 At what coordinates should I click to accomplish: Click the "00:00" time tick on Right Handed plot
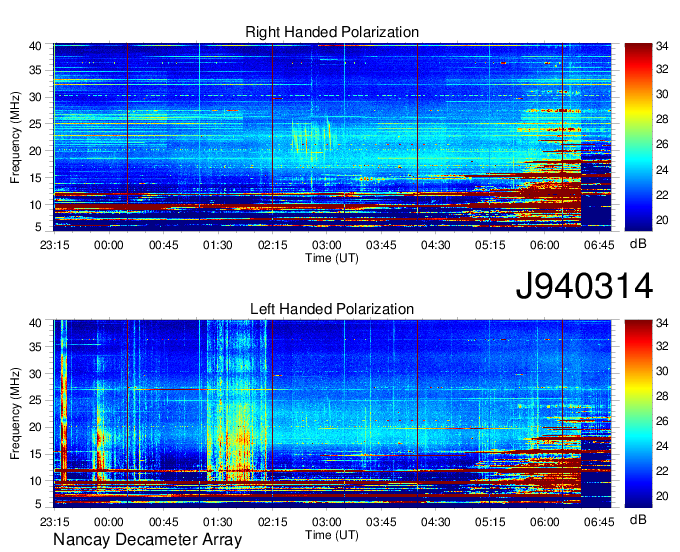pyautogui.click(x=109, y=245)
